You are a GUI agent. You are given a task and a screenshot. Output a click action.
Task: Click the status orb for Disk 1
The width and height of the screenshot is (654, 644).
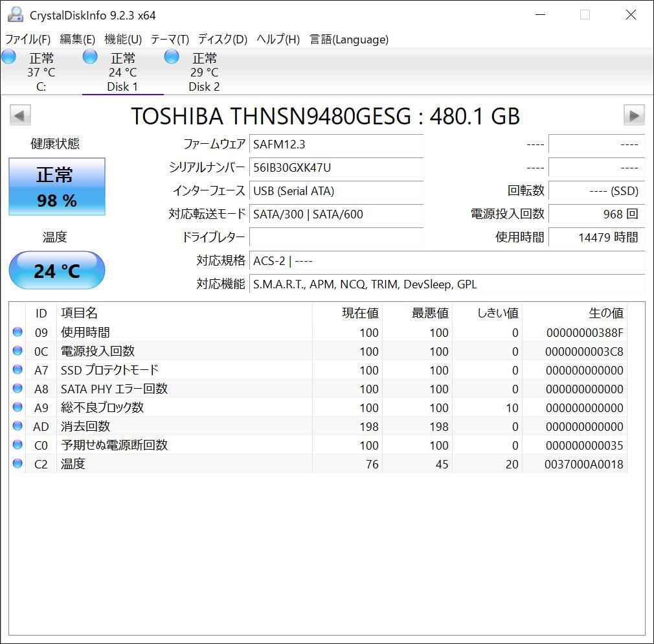90,56
